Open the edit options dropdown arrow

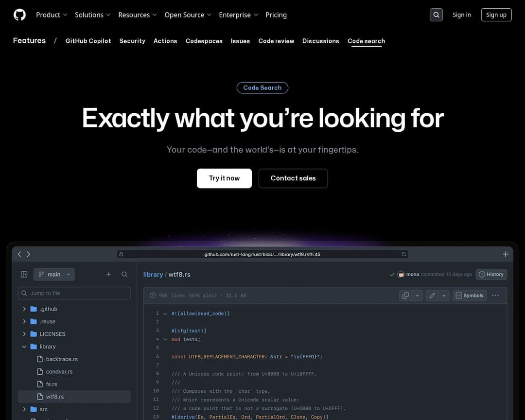444,296
